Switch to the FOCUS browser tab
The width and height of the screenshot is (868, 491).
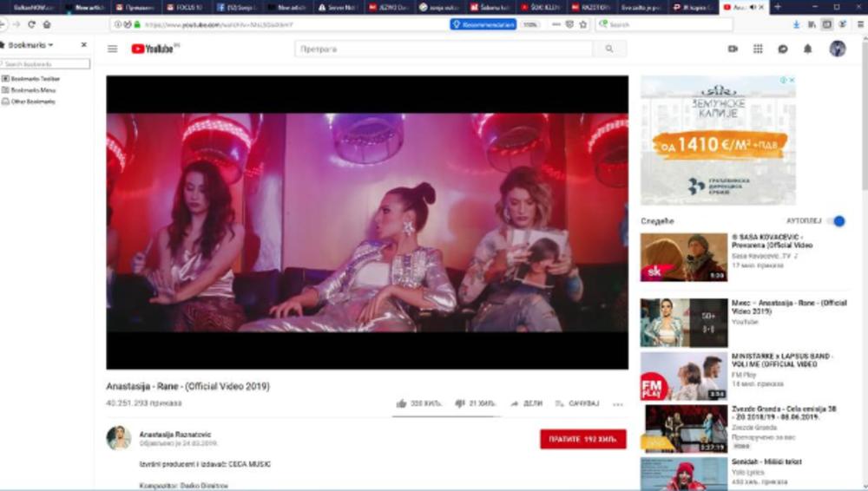click(x=184, y=7)
